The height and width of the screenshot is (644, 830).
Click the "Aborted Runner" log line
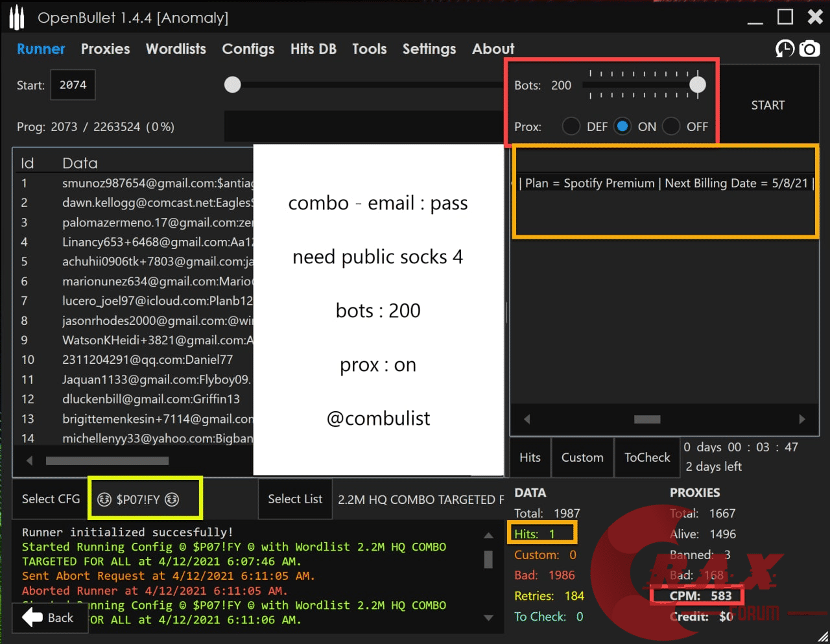coord(155,591)
